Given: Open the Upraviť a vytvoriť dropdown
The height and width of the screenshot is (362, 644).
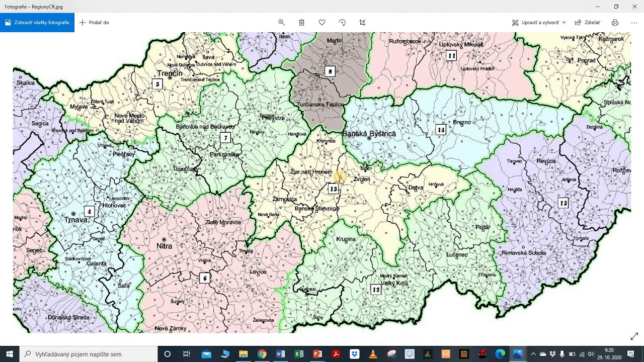Looking at the screenshot, I should click(539, 23).
